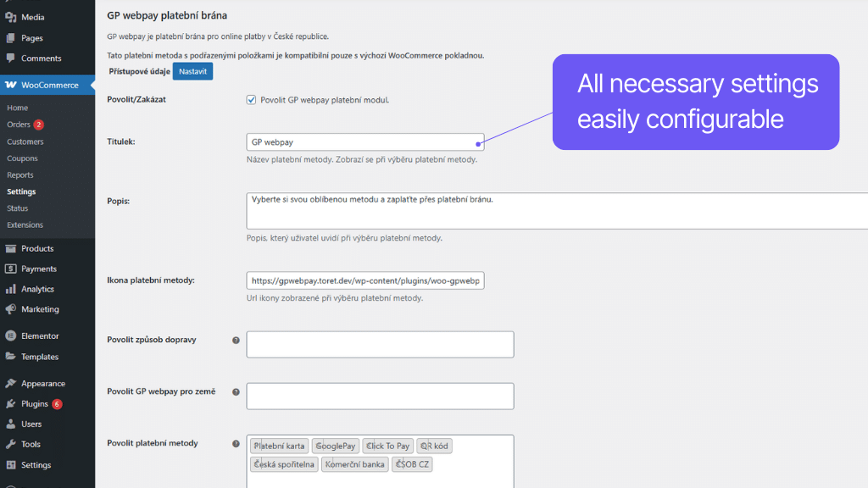Click the GP webpay platební brána heading
The height and width of the screenshot is (488, 868).
[x=167, y=15]
